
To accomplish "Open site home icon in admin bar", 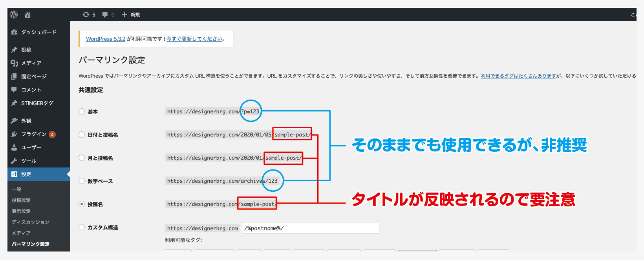I will (x=27, y=15).
